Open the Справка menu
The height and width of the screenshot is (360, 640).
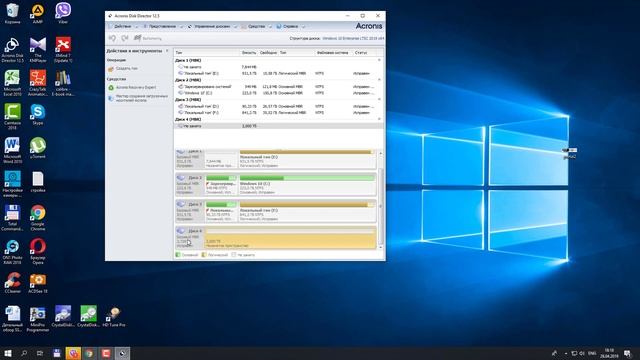coord(290,27)
